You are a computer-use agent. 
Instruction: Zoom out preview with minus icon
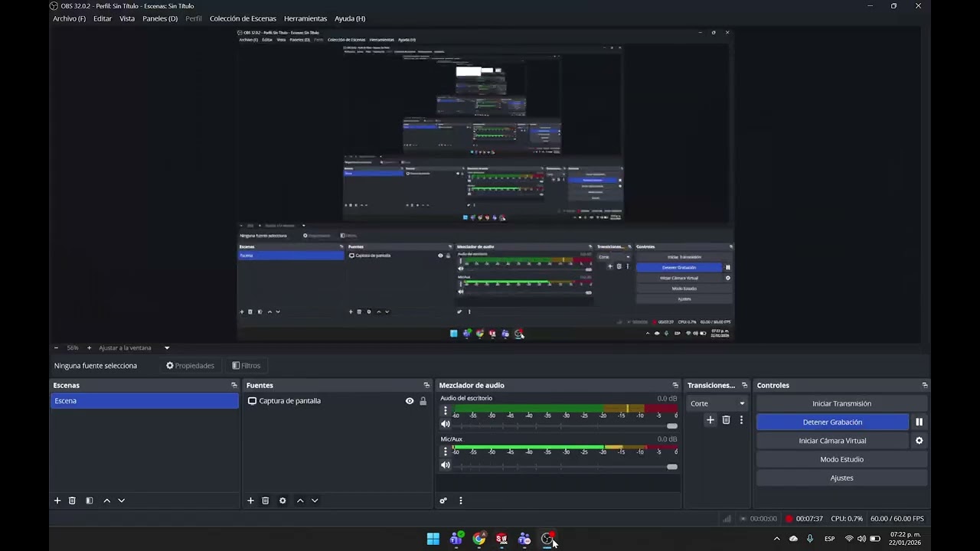(56, 347)
